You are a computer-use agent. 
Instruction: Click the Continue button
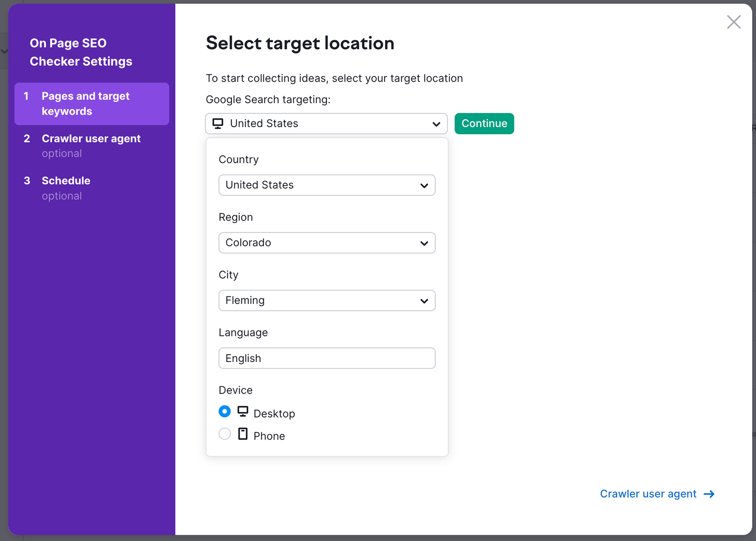(x=484, y=123)
